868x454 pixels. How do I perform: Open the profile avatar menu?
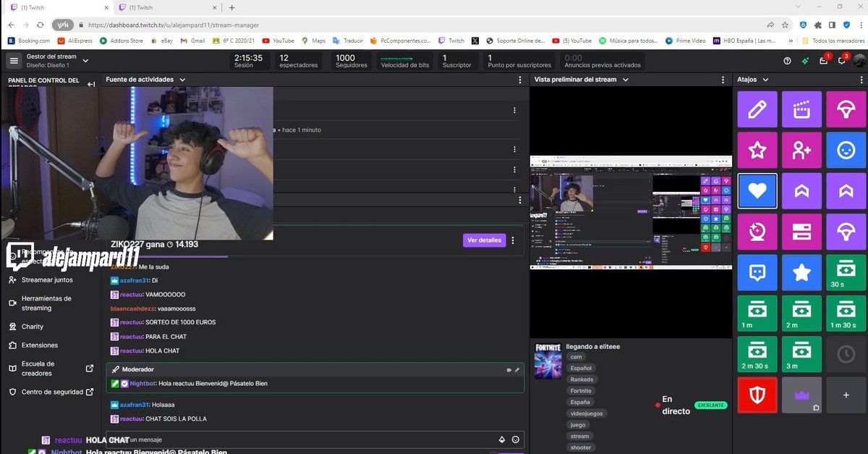click(859, 61)
